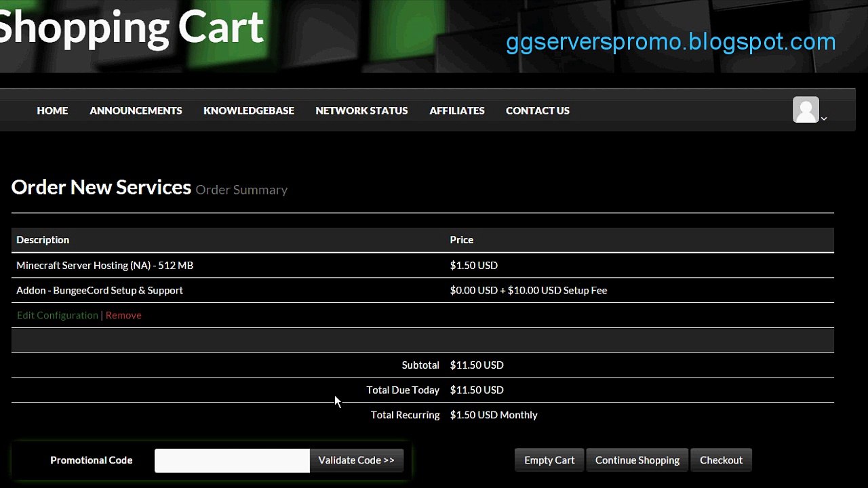Click the 'Order Summary' subtitle text
Screen dimensions: 868x488
tap(241, 190)
